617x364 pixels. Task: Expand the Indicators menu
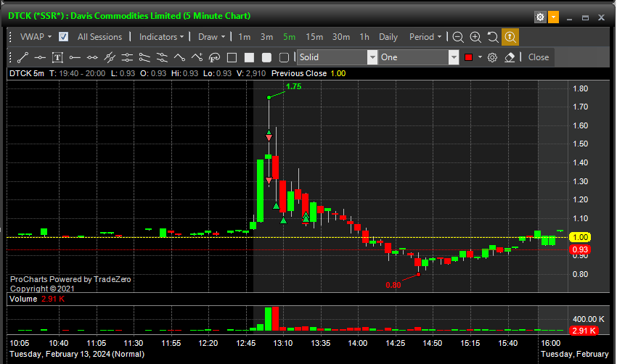pos(161,37)
